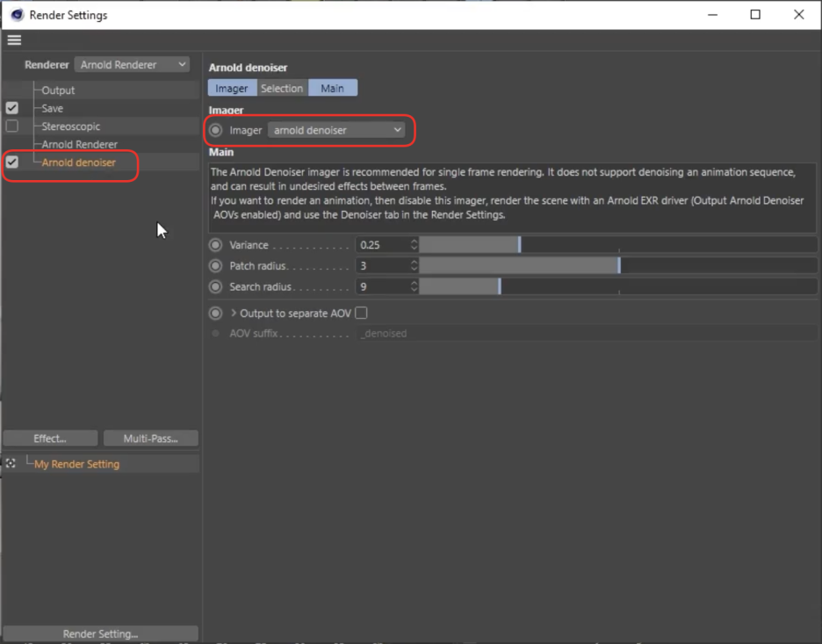This screenshot has width=822, height=644.
Task: Expand the Output to separate AOV section
Action: [x=234, y=313]
